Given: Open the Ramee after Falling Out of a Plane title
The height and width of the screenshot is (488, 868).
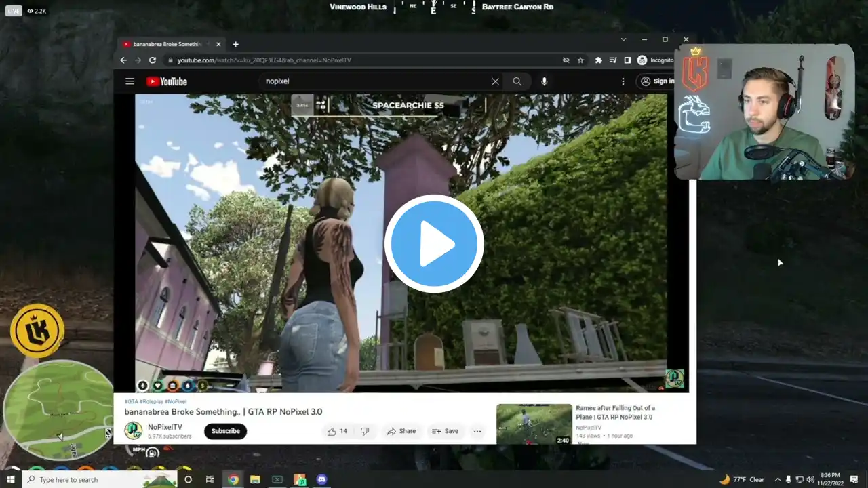Looking at the screenshot, I should (x=616, y=412).
